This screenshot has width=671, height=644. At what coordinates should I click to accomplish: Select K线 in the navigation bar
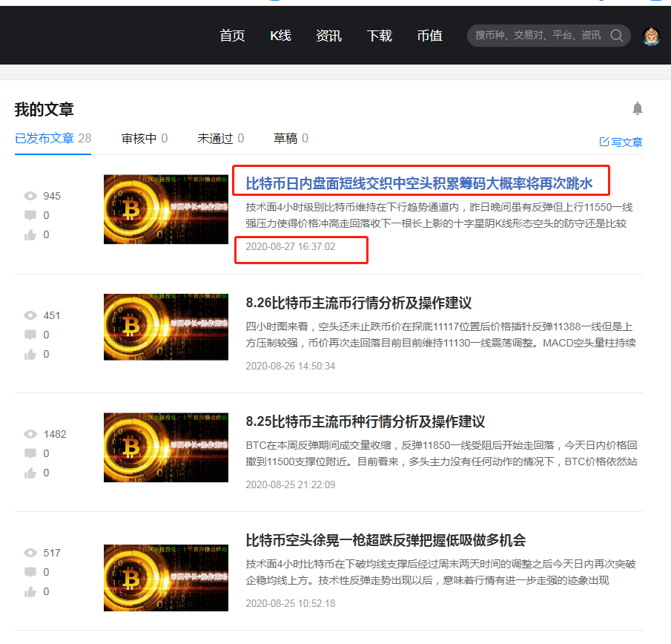click(x=280, y=35)
